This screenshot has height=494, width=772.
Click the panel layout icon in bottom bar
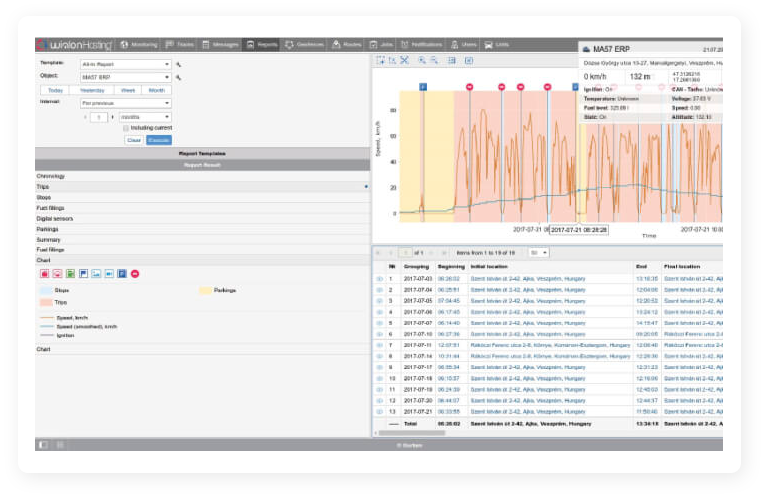(43, 446)
